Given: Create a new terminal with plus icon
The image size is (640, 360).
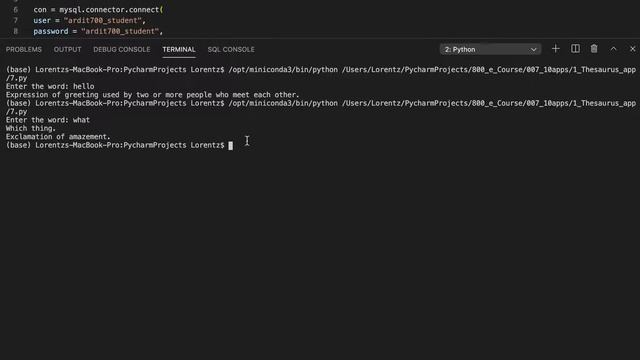Looking at the screenshot, I should tap(556, 49).
